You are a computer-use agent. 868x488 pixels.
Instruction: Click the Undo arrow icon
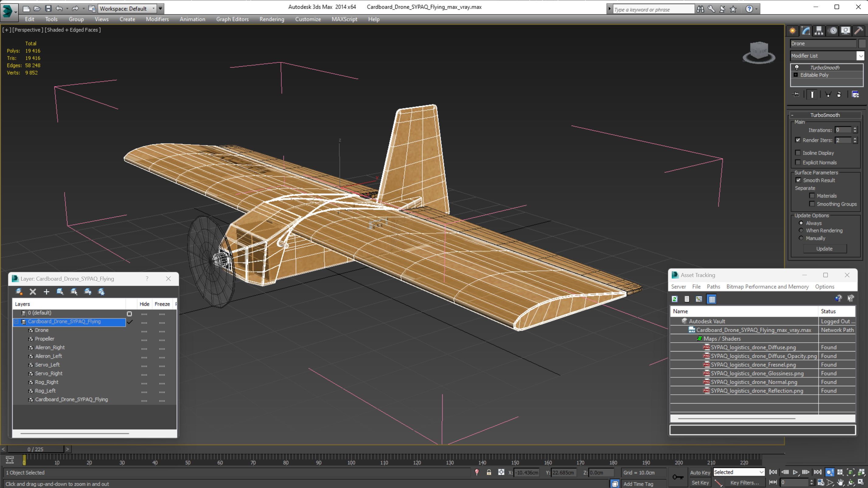[x=59, y=9]
